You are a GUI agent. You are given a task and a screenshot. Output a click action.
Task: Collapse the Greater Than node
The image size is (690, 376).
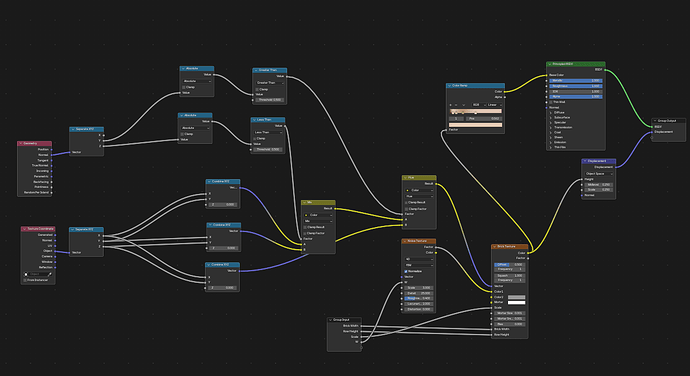pyautogui.click(x=256, y=70)
